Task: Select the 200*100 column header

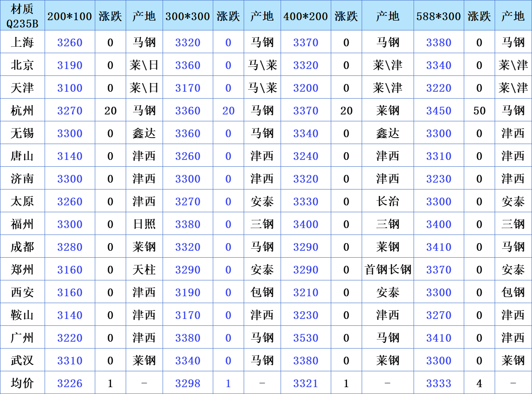Action: click(x=70, y=16)
